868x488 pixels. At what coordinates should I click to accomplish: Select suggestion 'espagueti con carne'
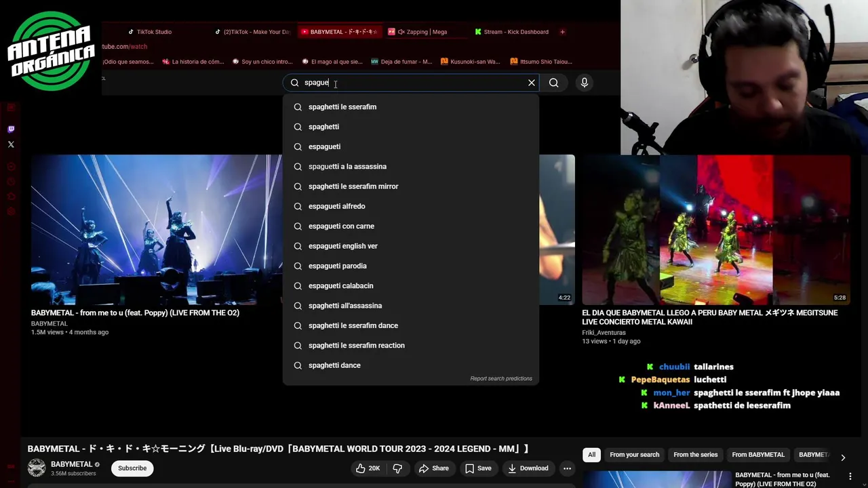click(x=410, y=226)
